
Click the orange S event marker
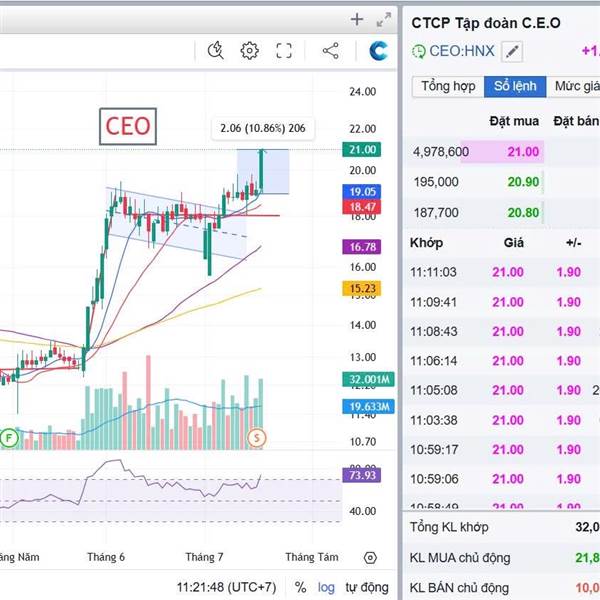click(257, 437)
